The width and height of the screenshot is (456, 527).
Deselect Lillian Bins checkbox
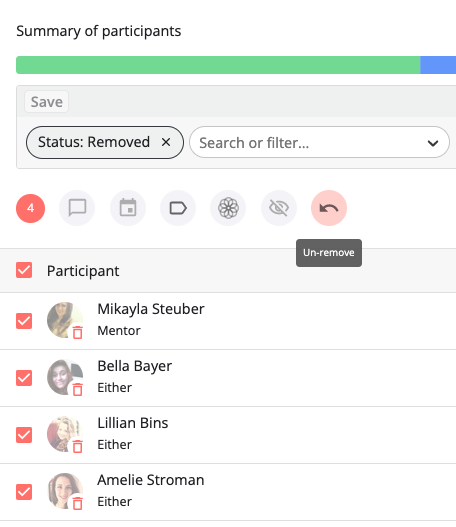click(24, 435)
